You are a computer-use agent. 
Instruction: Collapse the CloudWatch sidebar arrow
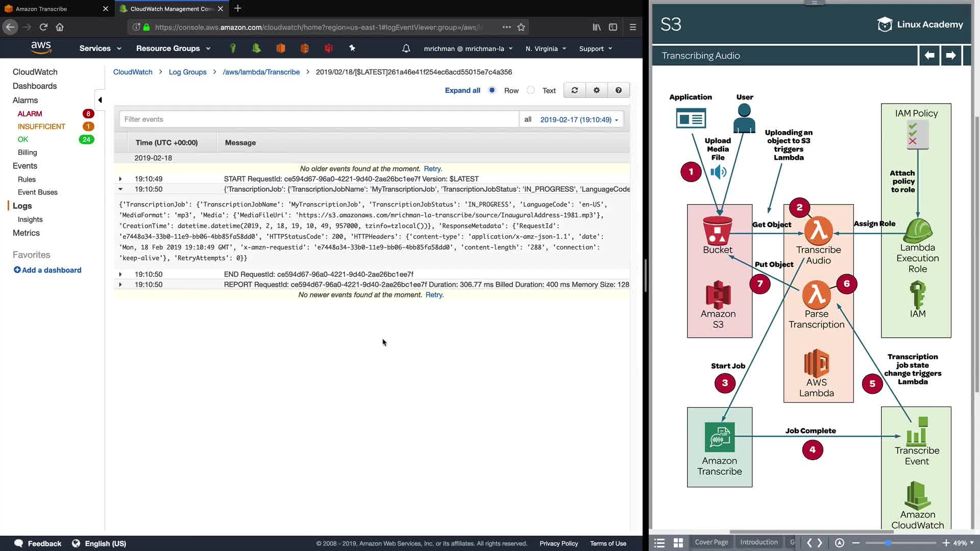coord(100,100)
